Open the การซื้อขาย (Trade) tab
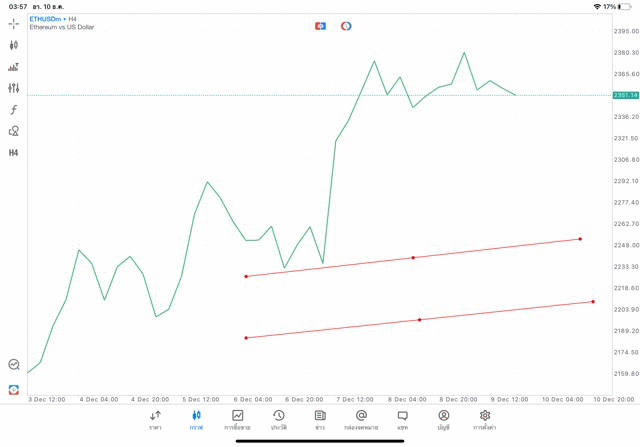This screenshot has width=640, height=447. 237,420
